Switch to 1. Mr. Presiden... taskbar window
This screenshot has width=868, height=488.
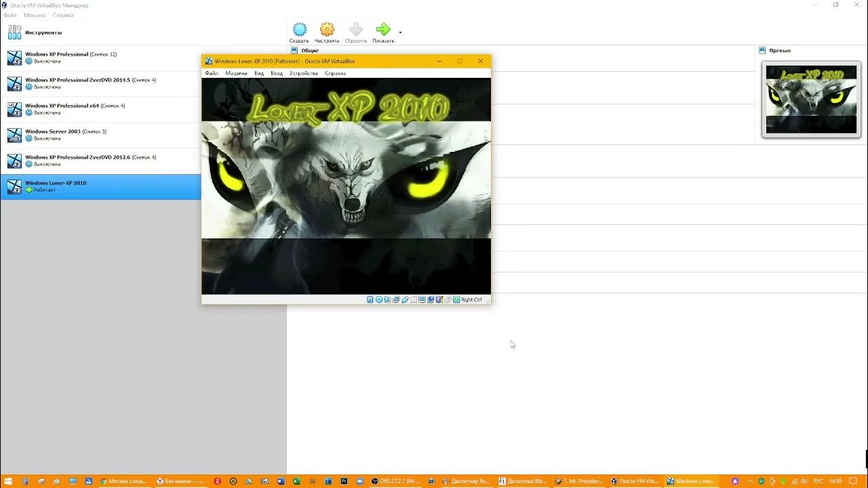(x=578, y=481)
